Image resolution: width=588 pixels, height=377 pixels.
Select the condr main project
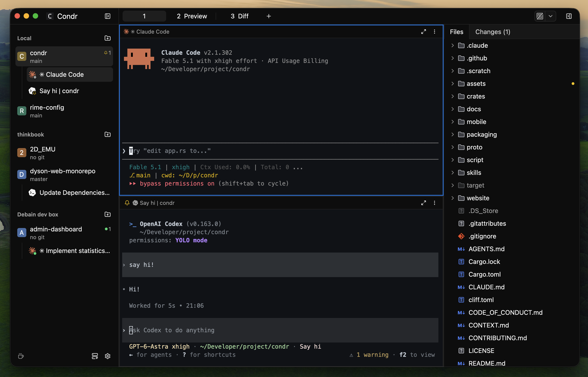64,57
